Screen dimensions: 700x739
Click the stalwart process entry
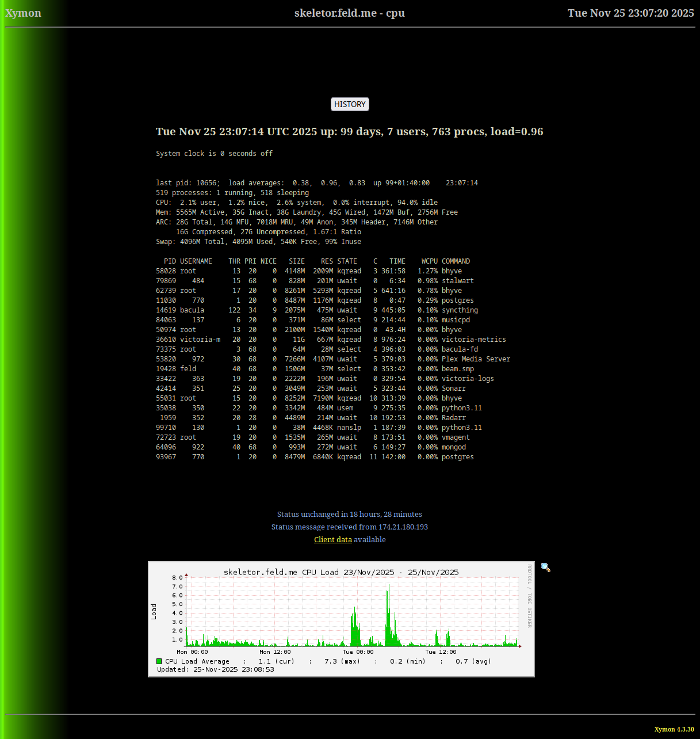coord(457,281)
